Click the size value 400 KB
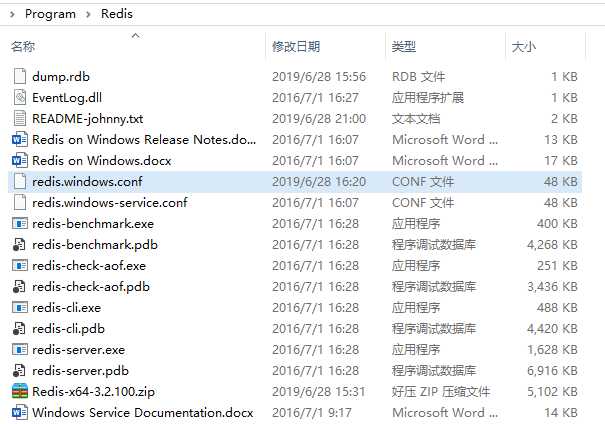605x424 pixels. pyautogui.click(x=557, y=223)
